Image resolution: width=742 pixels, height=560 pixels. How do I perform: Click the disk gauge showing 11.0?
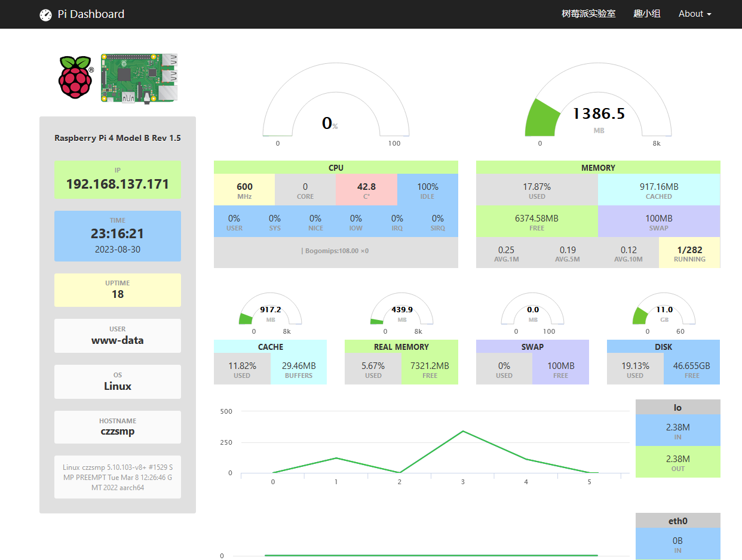tap(664, 313)
